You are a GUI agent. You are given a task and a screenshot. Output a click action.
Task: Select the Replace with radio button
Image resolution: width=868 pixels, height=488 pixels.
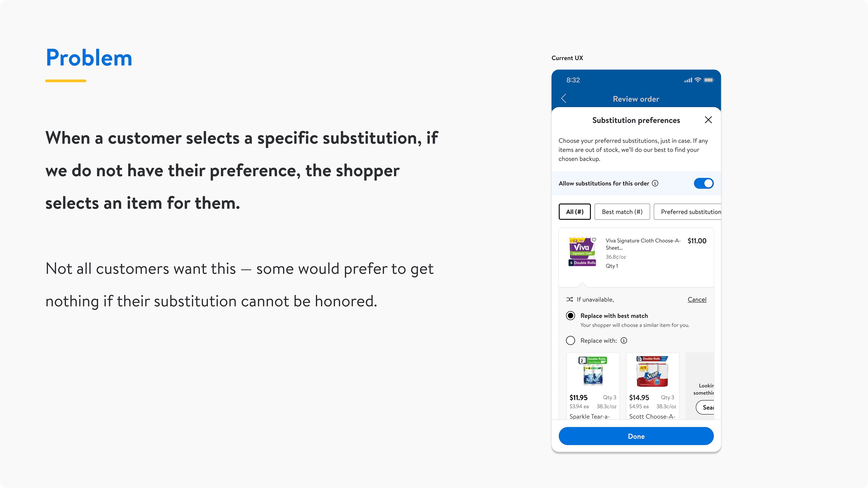[x=571, y=340]
